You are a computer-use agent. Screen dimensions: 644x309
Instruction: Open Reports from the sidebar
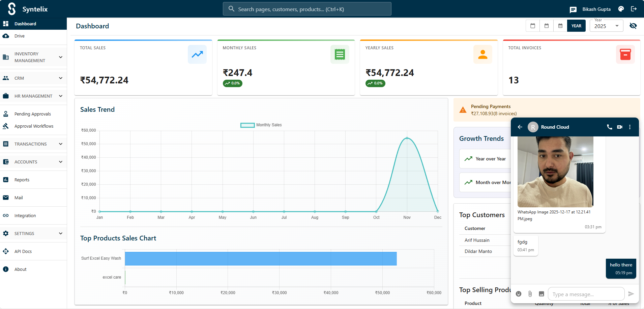click(22, 180)
